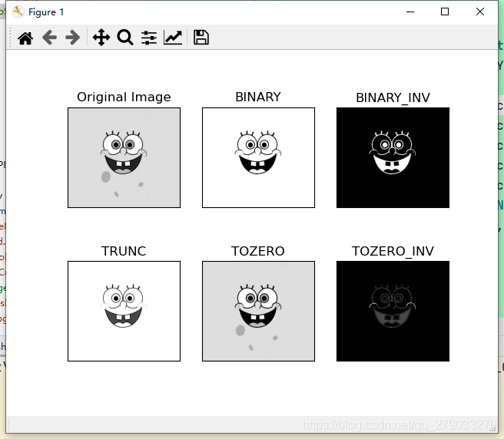
Task: Open Configure subplots sliders
Action: tap(149, 38)
